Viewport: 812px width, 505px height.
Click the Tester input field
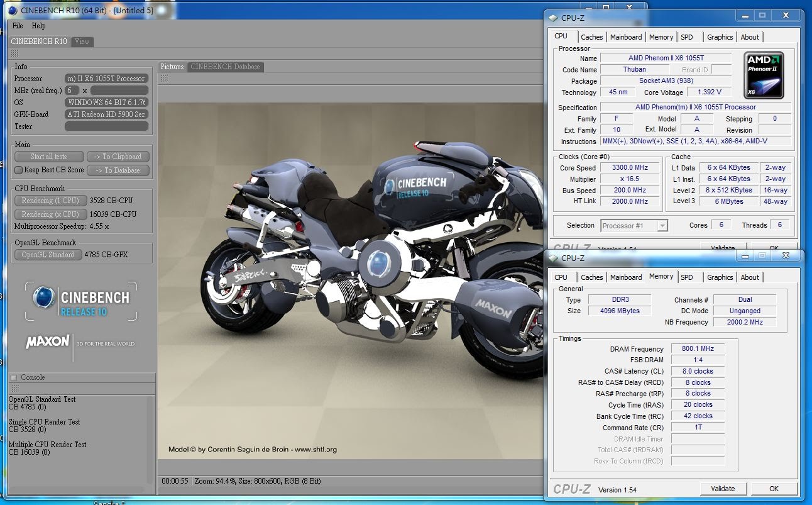(x=106, y=126)
